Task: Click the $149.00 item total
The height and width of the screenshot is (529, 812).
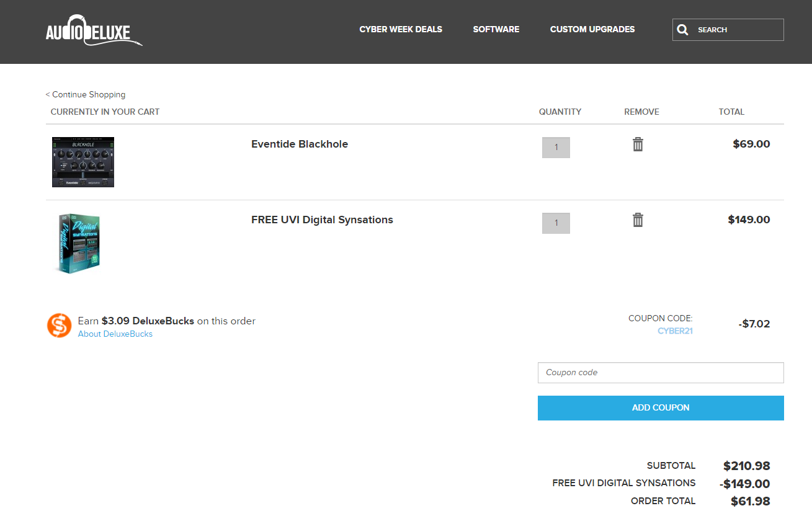Action: [749, 220]
